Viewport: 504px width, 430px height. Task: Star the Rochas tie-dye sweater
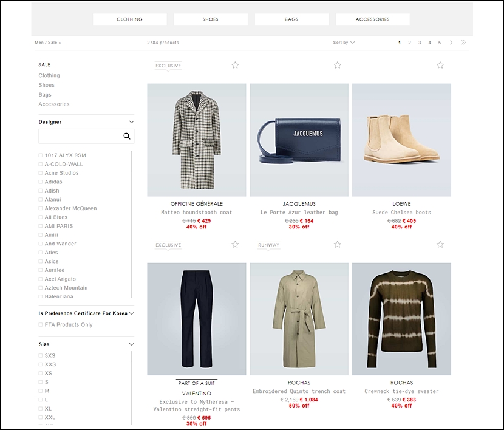tap(440, 245)
